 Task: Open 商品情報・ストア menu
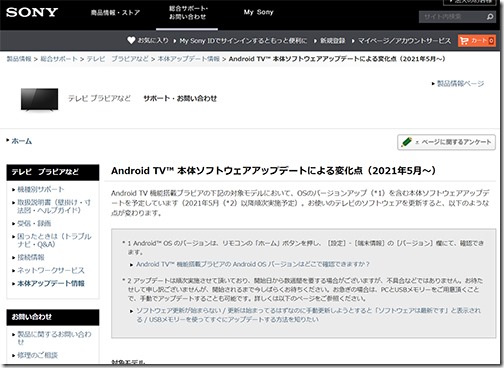click(x=115, y=13)
